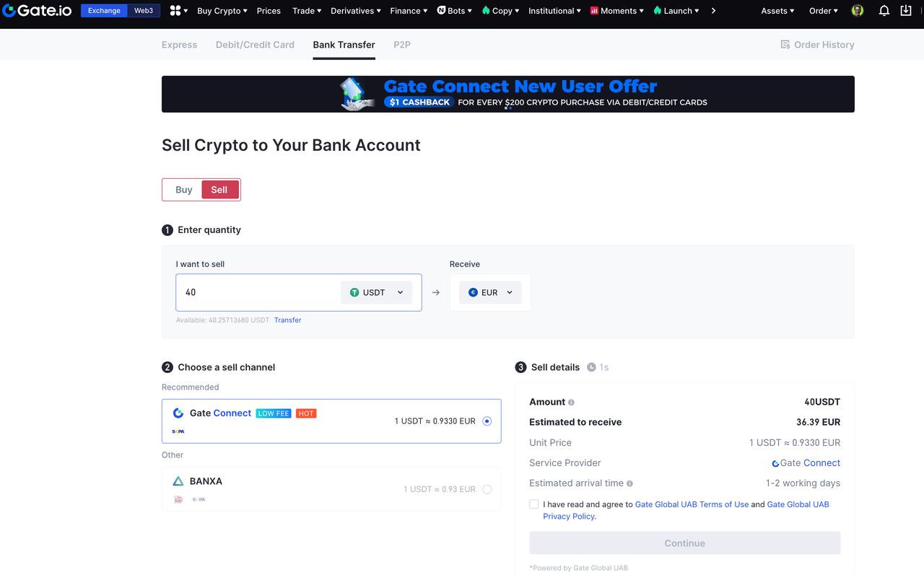Image resolution: width=924 pixels, height=575 pixels.
Task: Expand the Derivatives menu
Action: pos(355,11)
